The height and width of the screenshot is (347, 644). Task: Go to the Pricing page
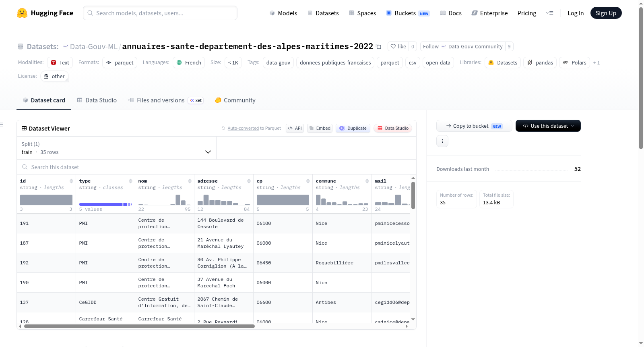[527, 13]
